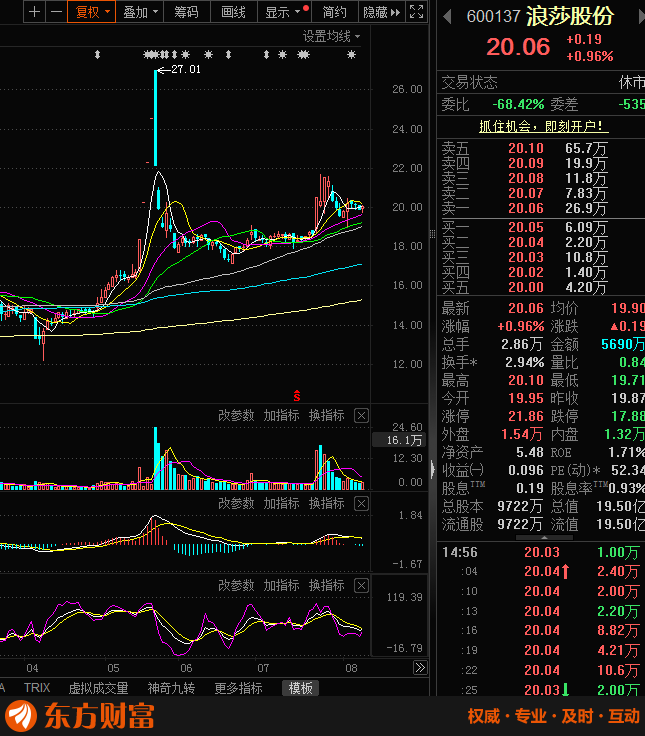
Task: Close the bottom oscillator panel
Action: pos(361,586)
